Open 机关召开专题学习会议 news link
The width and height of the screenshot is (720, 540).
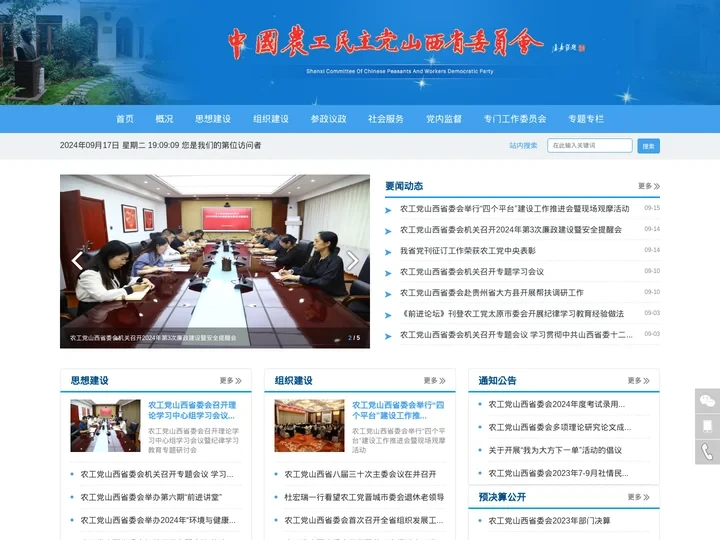tap(472, 272)
